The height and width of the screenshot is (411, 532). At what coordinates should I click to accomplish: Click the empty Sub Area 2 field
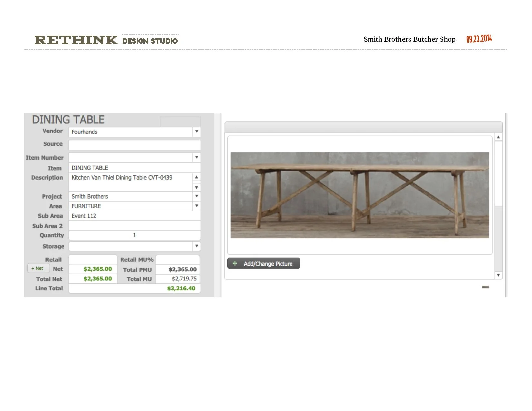(134, 226)
